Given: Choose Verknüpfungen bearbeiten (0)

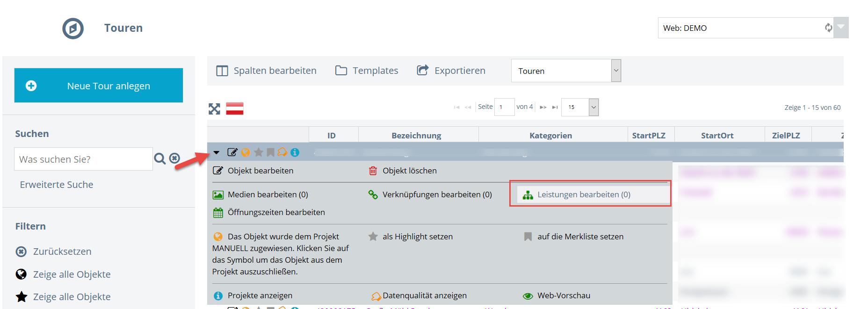Looking at the screenshot, I should click(430, 194).
